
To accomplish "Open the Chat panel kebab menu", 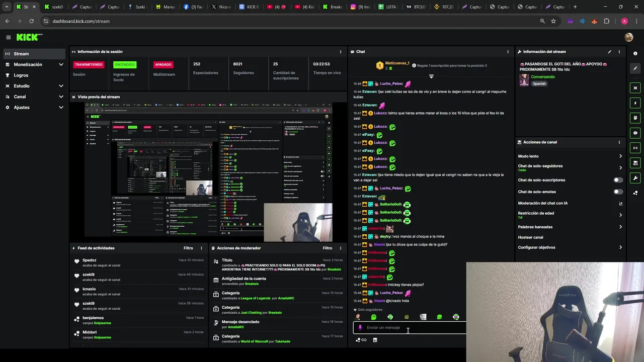I will (x=508, y=52).
